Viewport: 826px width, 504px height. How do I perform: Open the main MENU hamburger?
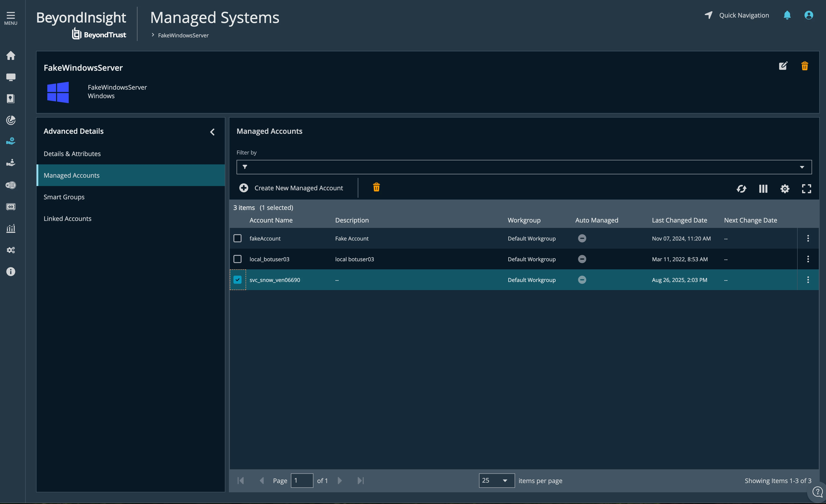pos(11,18)
